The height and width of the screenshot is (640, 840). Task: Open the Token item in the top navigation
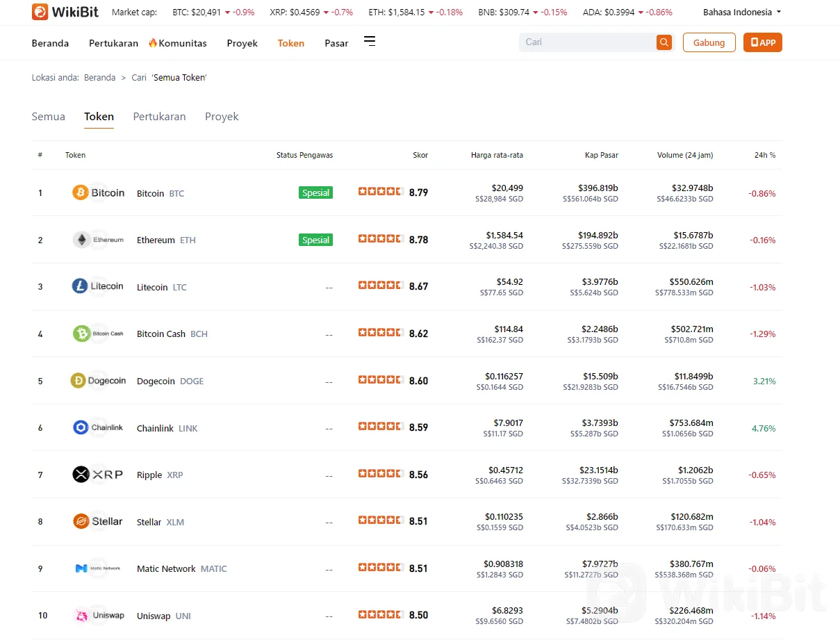tap(291, 43)
